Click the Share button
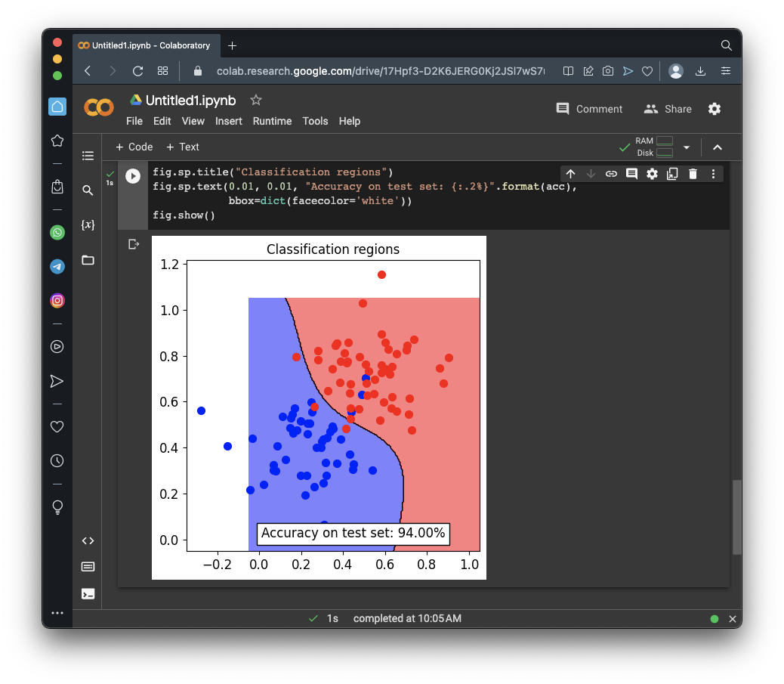 pos(668,109)
